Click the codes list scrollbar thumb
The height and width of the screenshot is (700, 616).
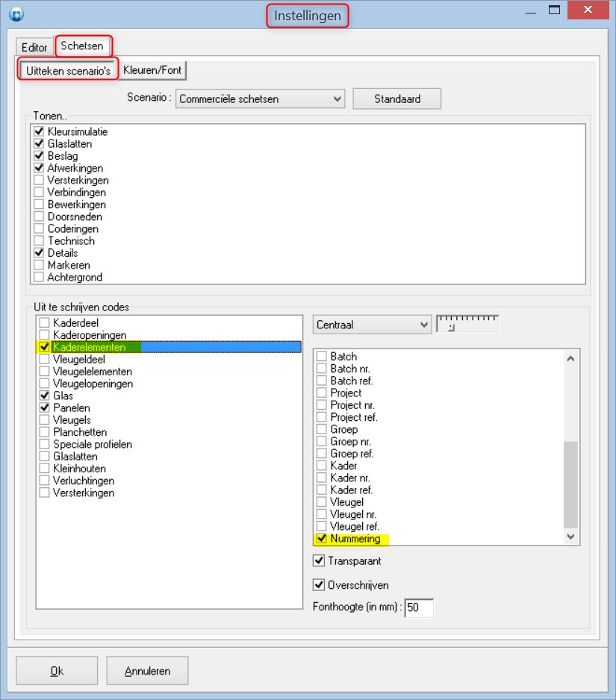570,484
